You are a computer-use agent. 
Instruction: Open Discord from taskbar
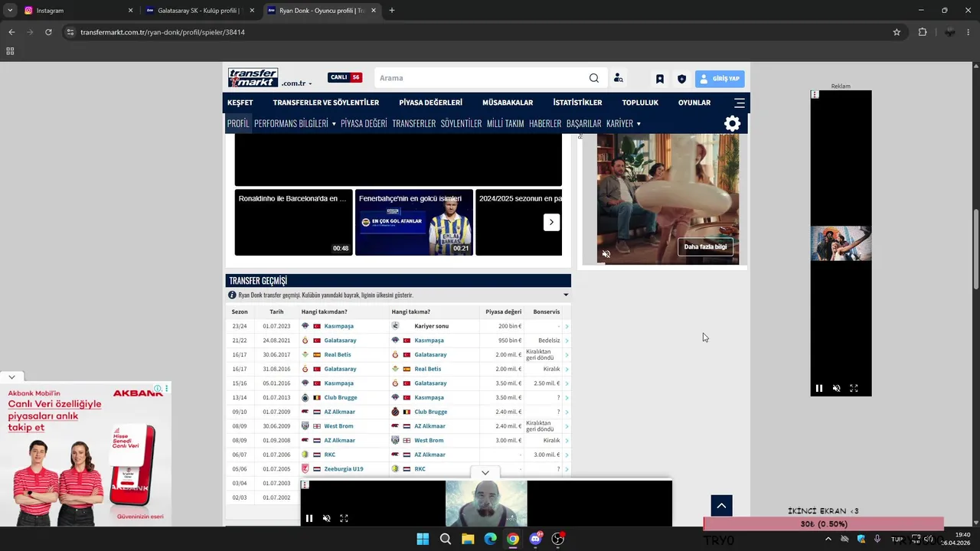pyautogui.click(x=535, y=539)
